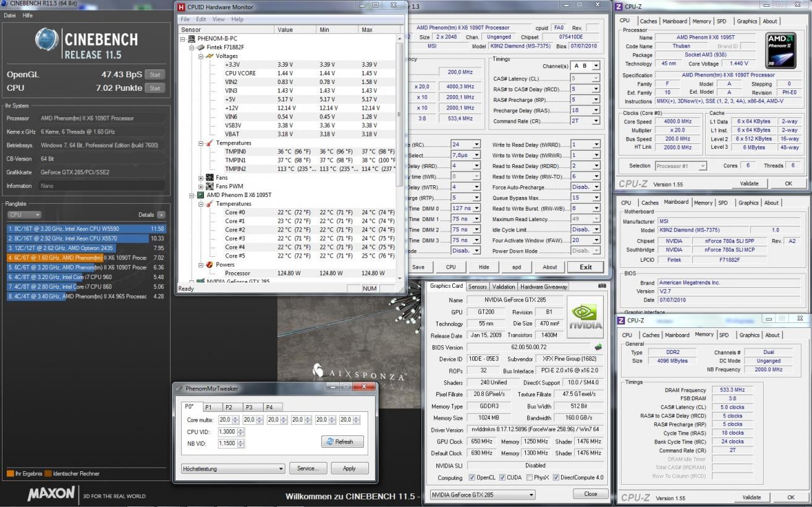Click the CPU VID stepper arrows
Viewport: 812px width, 507px height.
click(x=242, y=432)
